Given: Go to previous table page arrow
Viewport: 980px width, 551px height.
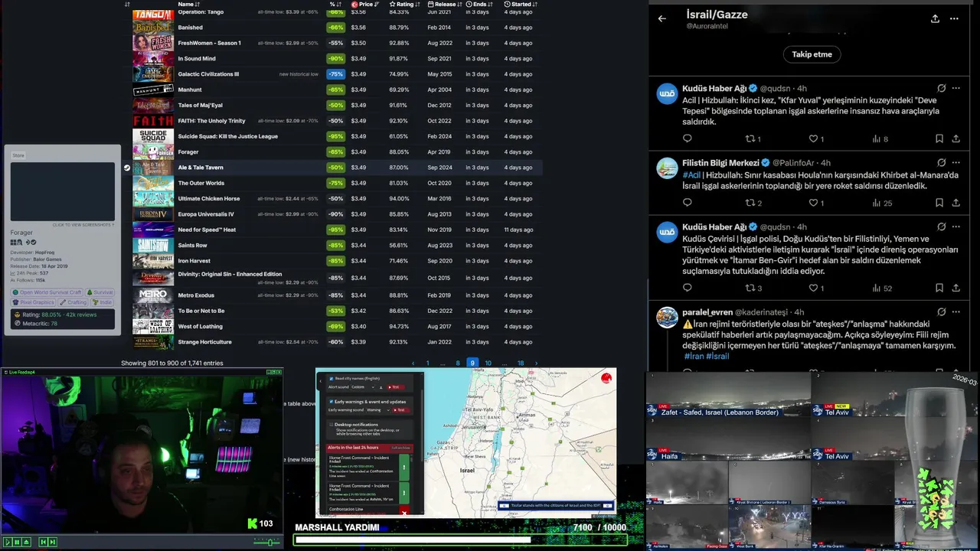Looking at the screenshot, I should point(413,364).
